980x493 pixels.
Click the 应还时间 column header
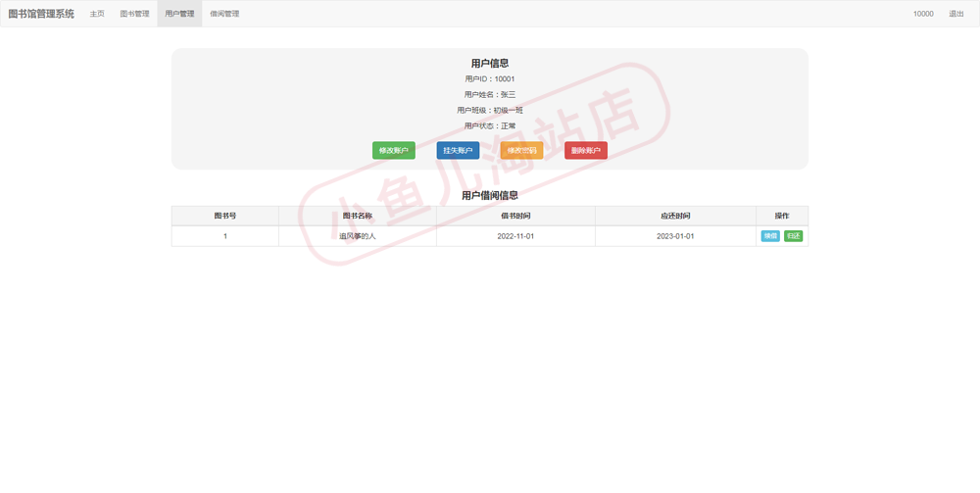pyautogui.click(x=675, y=216)
